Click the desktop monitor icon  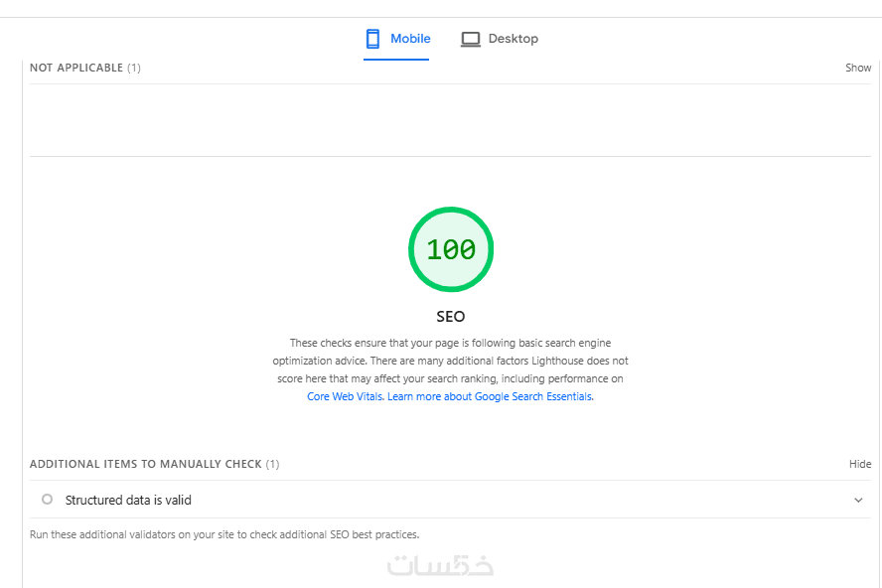point(470,39)
